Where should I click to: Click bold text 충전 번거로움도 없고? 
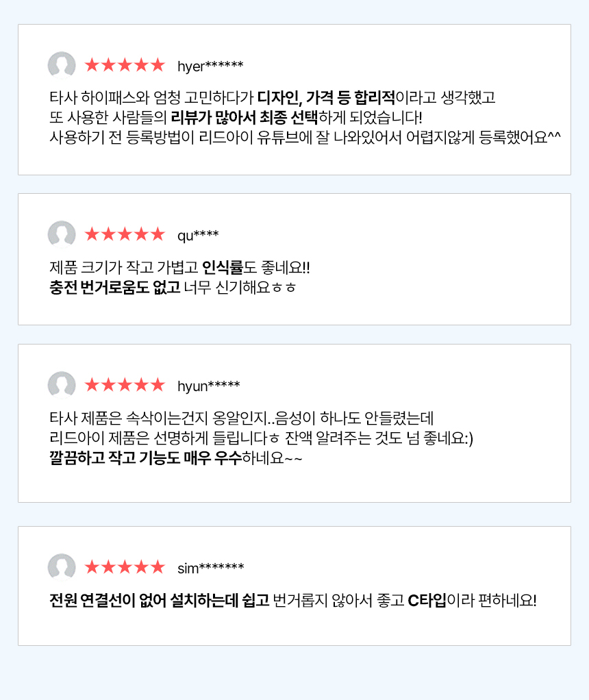coord(114,287)
